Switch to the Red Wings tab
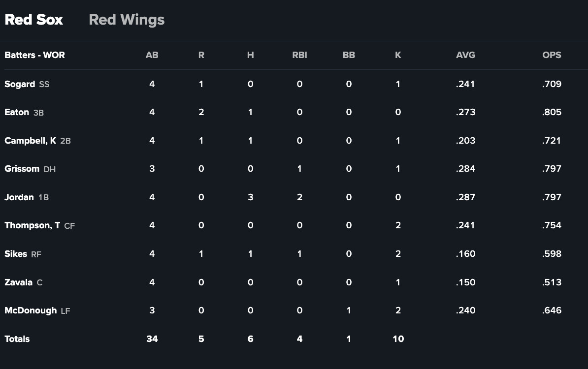The height and width of the screenshot is (369, 588). click(127, 20)
